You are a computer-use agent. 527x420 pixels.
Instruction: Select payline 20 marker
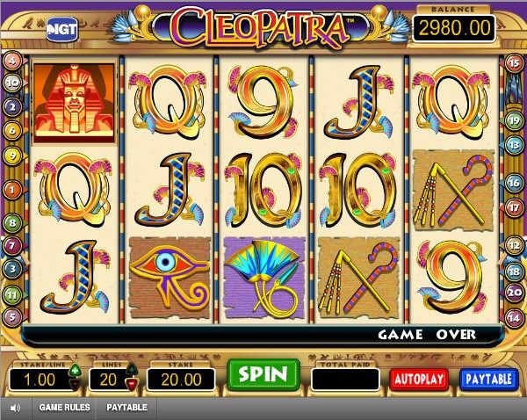[x=514, y=293]
